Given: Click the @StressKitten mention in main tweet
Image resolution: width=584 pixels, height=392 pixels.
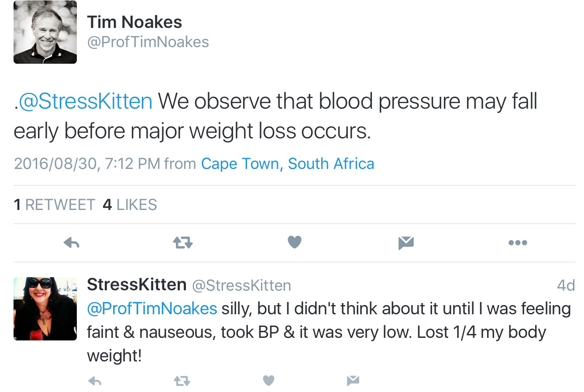Looking at the screenshot, I should tap(84, 101).
